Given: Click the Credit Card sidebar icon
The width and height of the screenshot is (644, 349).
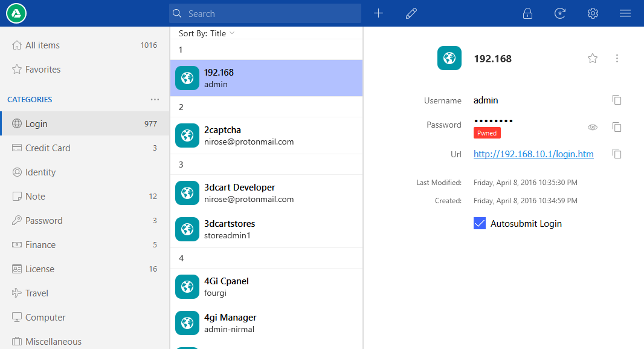Looking at the screenshot, I should [x=16, y=148].
